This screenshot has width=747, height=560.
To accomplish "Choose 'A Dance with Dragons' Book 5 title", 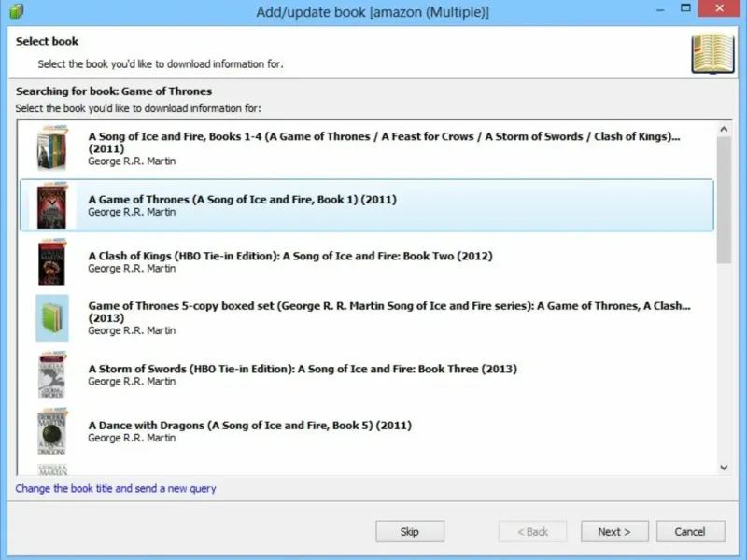I will pyautogui.click(x=249, y=426).
